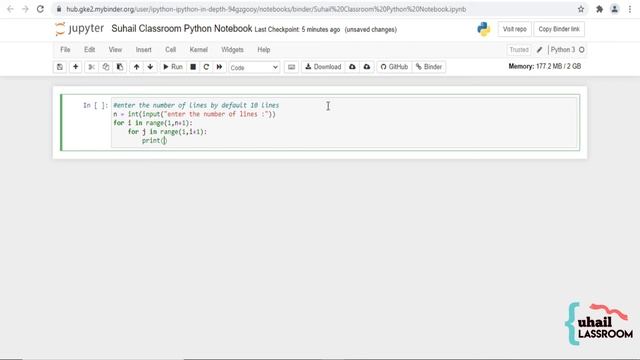The image size is (640, 360).
Task: Click the In [ ] cell prompt
Action: [x=96, y=105]
